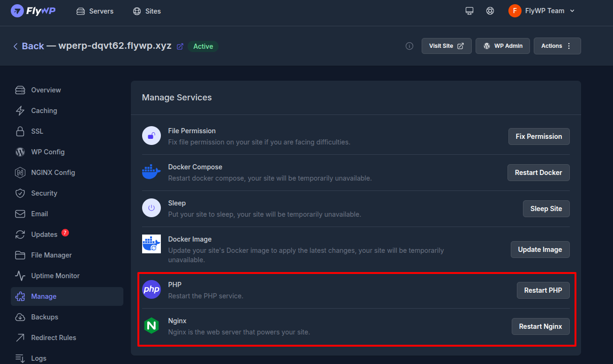Open Overview in the sidebar

click(x=67, y=90)
